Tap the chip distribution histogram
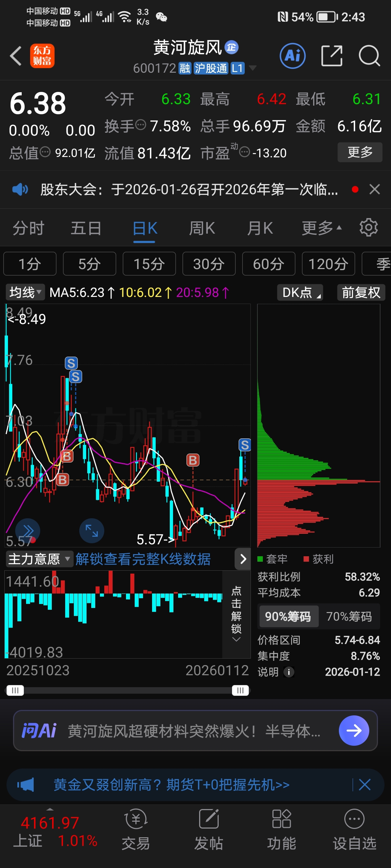The width and height of the screenshot is (391, 868). pos(319,425)
